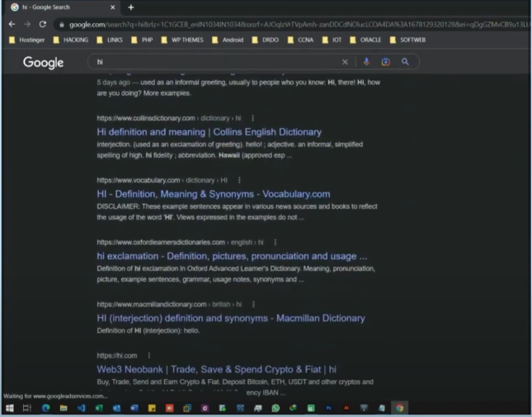Open the SOFTWEB bookmark folder

407,40
